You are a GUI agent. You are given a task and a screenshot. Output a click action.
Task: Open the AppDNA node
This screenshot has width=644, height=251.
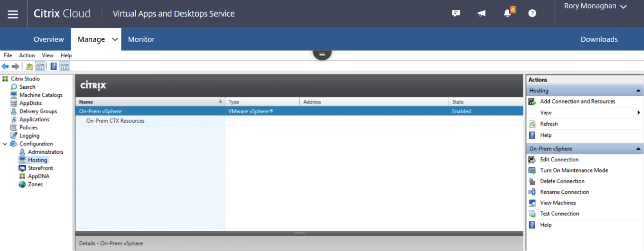pyautogui.click(x=38, y=176)
